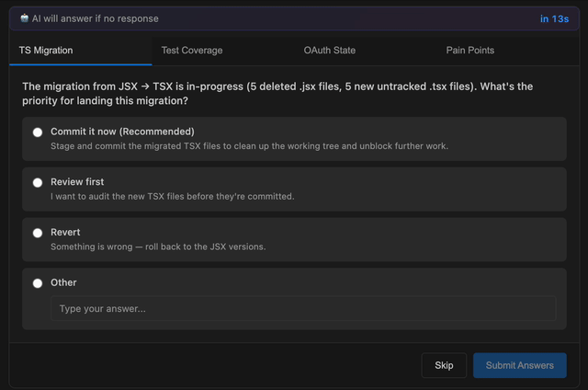Show the Pain Points tab
The width and height of the screenshot is (588, 390).
(470, 51)
